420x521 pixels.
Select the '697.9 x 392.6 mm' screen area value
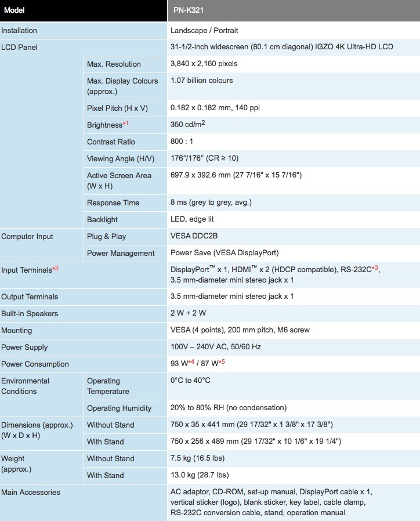[236, 175]
